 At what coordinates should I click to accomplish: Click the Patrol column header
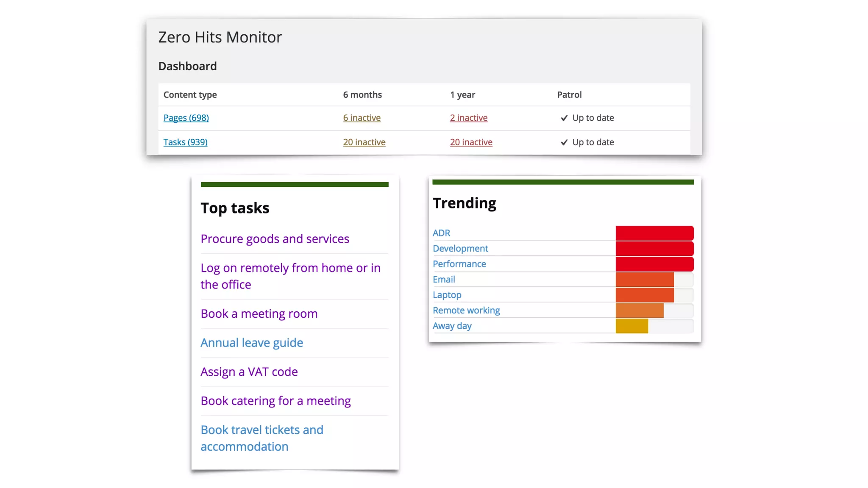coord(569,95)
